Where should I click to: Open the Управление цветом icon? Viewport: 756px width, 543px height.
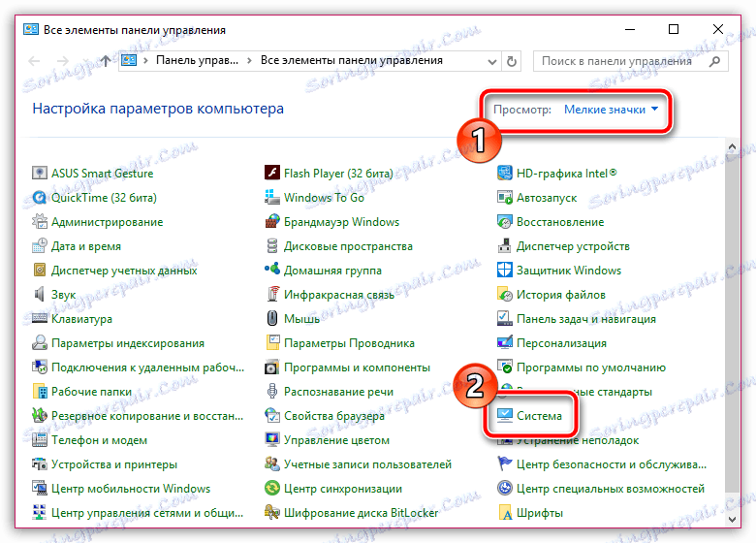click(272, 440)
